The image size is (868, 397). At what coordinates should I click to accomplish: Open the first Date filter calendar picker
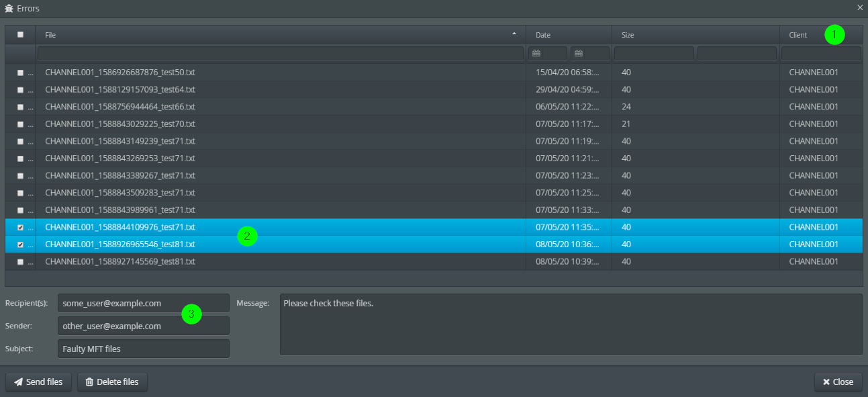click(x=536, y=53)
